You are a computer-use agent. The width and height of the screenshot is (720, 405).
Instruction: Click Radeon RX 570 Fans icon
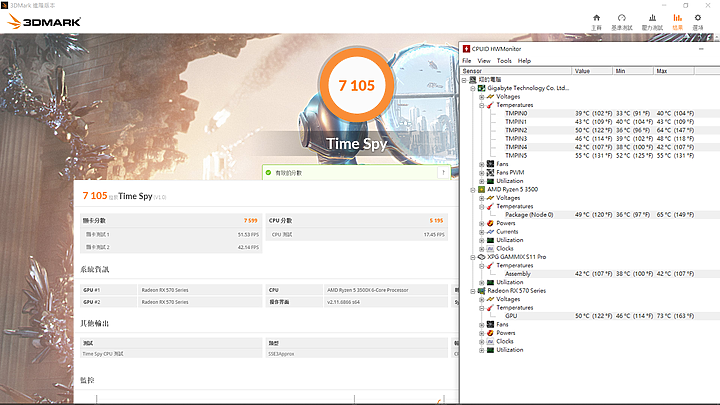click(x=490, y=325)
